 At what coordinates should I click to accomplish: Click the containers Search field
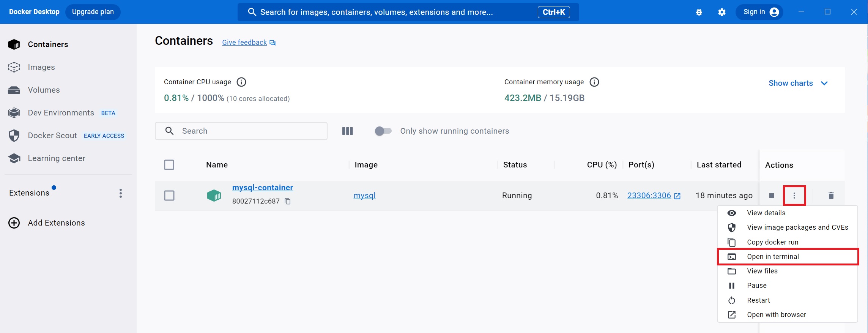coord(241,131)
